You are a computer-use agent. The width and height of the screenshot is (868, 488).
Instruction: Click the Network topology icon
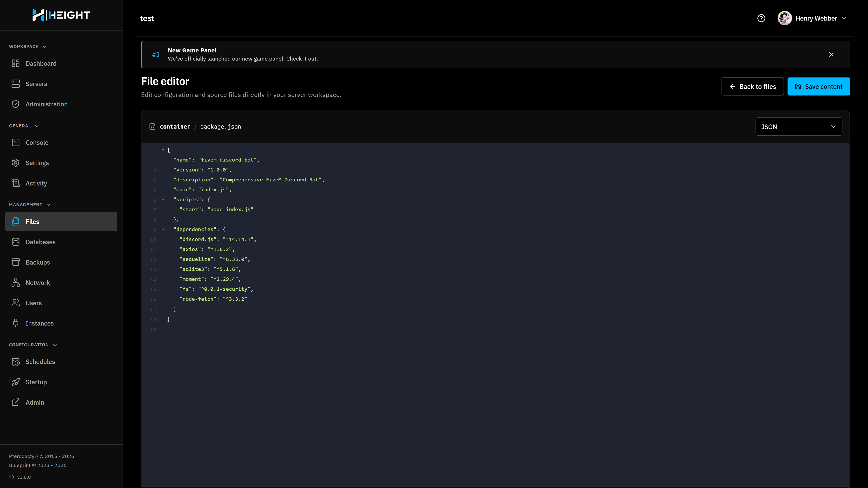click(x=16, y=283)
